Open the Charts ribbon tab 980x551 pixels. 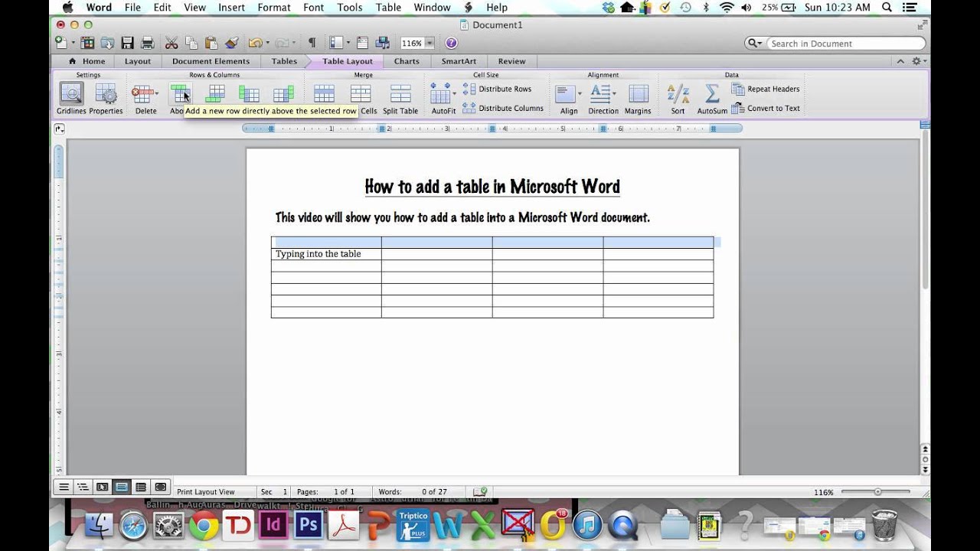coord(407,61)
